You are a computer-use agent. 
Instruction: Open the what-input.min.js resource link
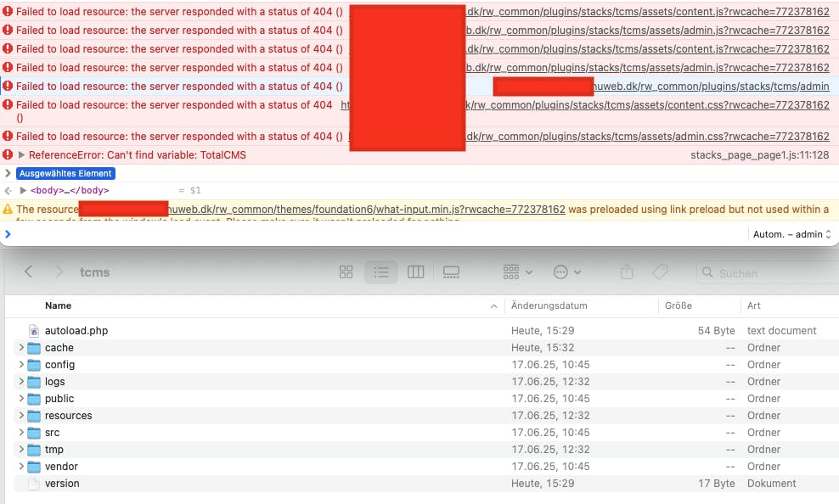coord(367,210)
